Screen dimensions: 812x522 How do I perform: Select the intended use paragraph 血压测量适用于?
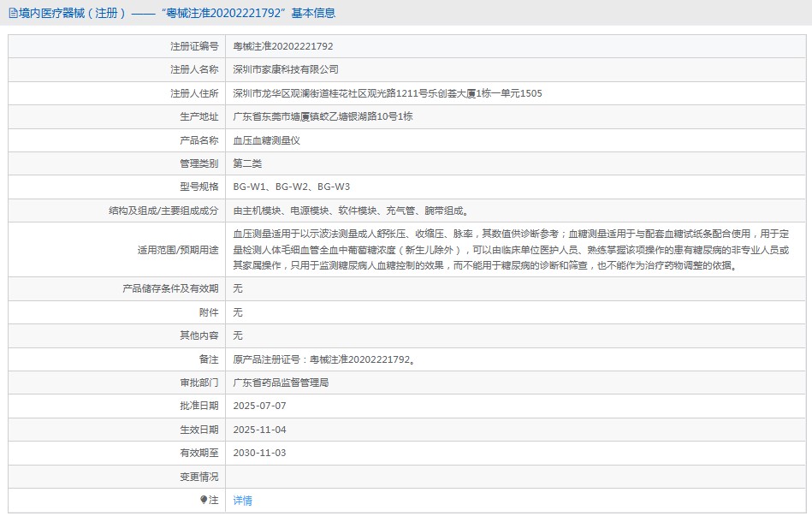(511, 250)
